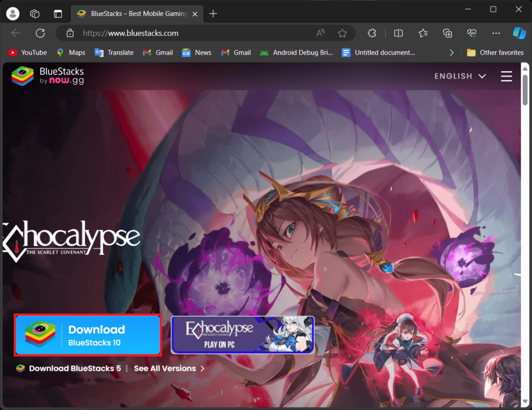Add page to favorites with star icon
This screenshot has width=532, height=410.
342,33
